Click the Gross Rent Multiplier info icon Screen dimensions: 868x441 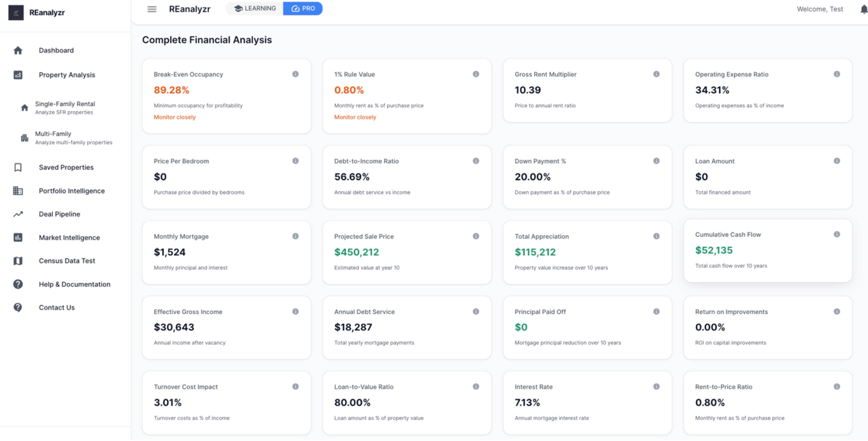tap(656, 74)
